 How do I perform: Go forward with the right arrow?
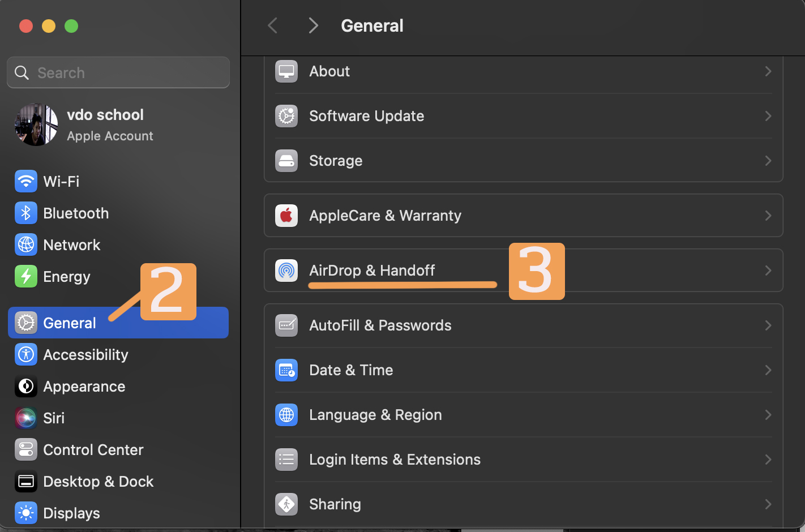tap(313, 25)
